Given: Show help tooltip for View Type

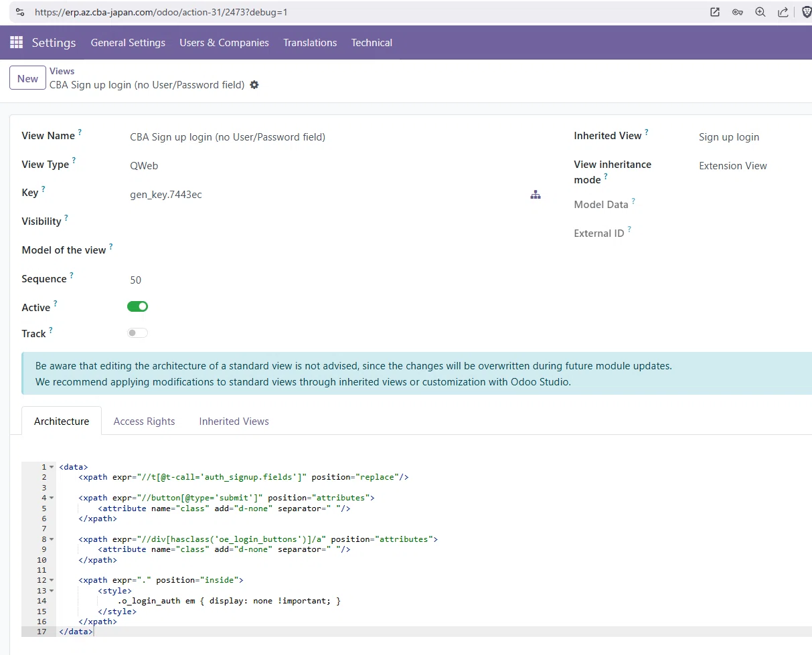Looking at the screenshot, I should pos(74,161).
